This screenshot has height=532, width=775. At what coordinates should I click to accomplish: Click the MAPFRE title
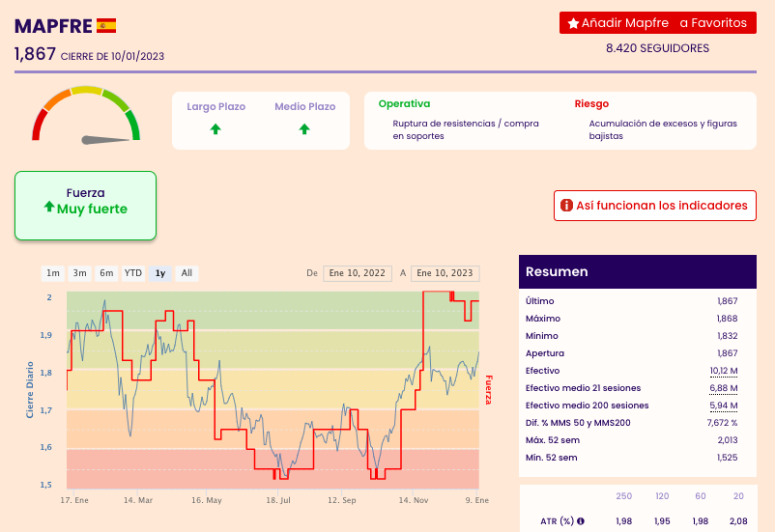tap(53, 26)
